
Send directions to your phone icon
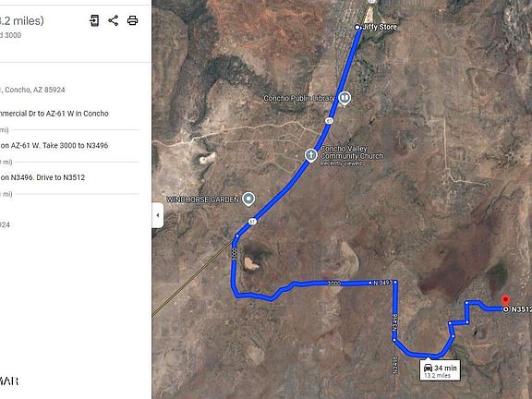[94, 20]
